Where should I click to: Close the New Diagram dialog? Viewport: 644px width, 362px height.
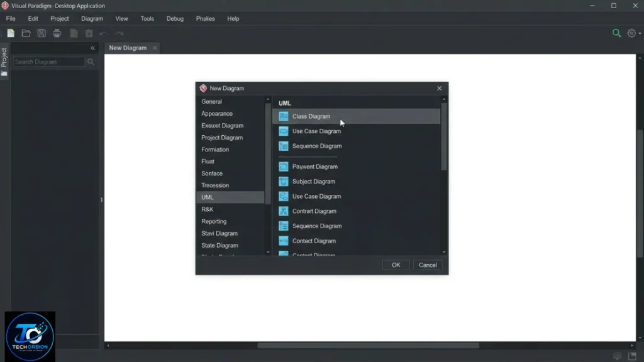tap(439, 88)
